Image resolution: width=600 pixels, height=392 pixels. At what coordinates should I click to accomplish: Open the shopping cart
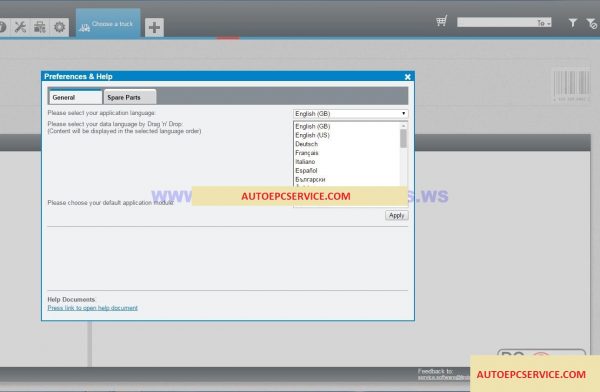[441, 21]
